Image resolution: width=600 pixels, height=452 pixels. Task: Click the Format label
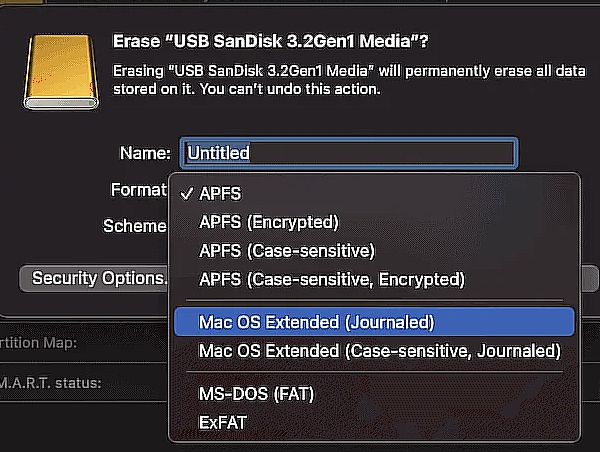tap(138, 189)
